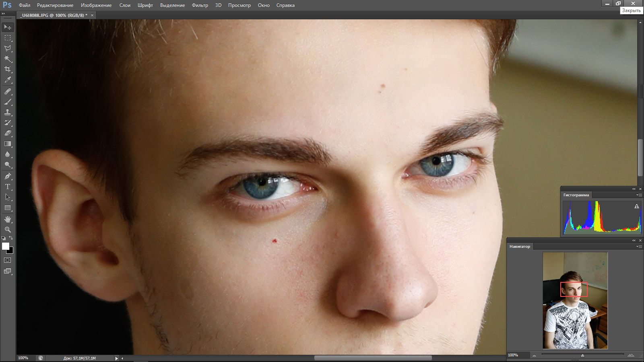The height and width of the screenshot is (362, 644).
Task: Select the Rectangular Marquee tool
Action: pos(8,38)
